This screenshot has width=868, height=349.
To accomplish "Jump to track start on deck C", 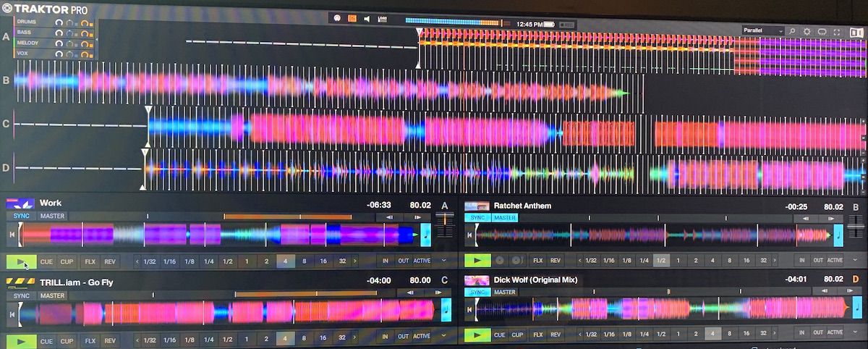I will (x=12, y=313).
